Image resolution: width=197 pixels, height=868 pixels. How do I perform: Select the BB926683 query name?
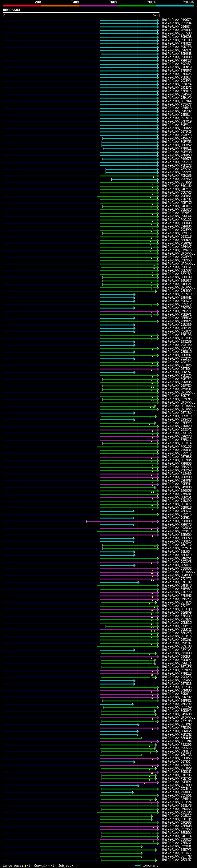coord(11,10)
